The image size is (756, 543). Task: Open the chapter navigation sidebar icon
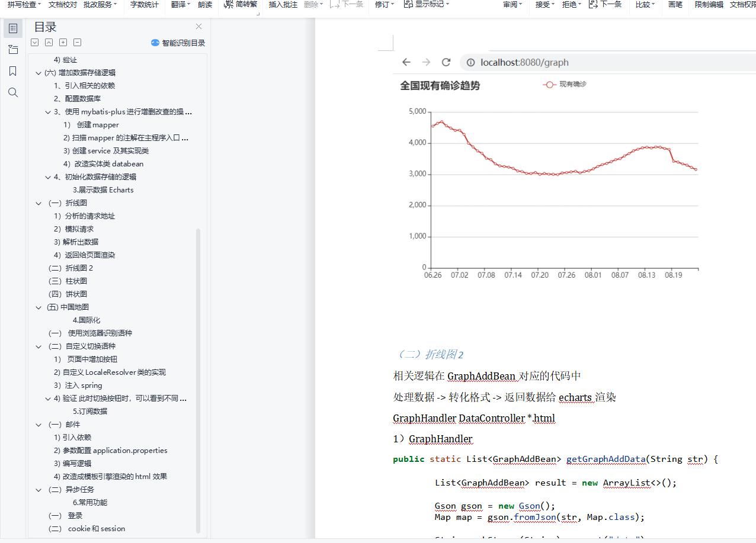[13, 49]
